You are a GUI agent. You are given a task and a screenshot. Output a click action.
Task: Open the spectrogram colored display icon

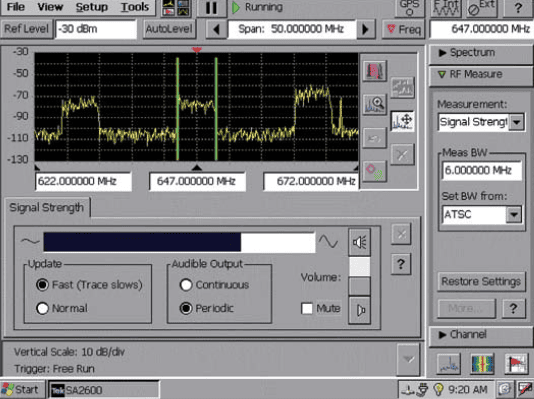coord(482,364)
